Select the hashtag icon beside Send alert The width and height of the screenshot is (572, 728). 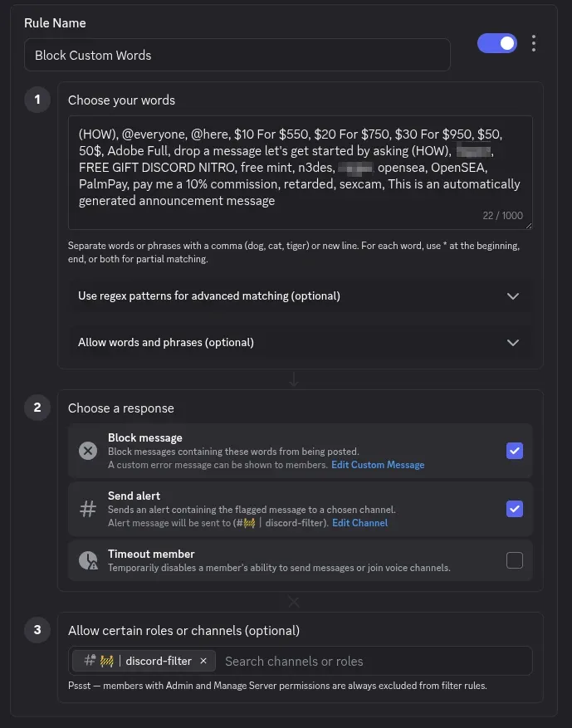click(88, 509)
